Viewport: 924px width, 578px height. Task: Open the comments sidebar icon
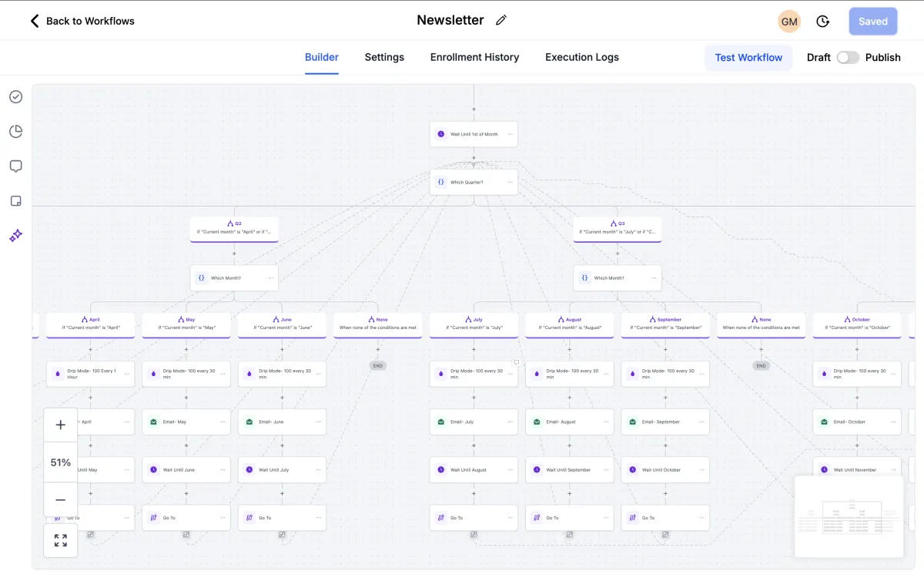pyautogui.click(x=15, y=166)
